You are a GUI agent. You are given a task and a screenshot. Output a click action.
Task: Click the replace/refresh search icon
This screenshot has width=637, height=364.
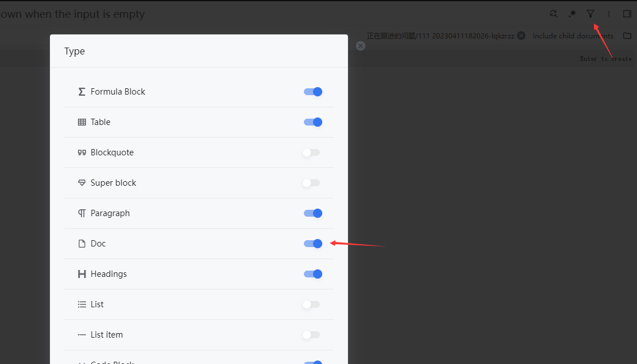(553, 13)
